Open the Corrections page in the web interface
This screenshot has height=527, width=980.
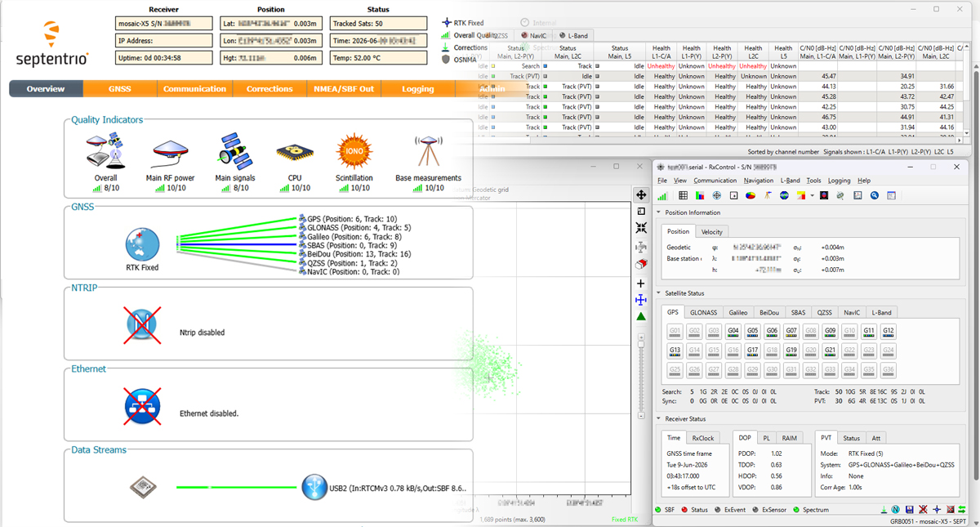[x=269, y=89]
